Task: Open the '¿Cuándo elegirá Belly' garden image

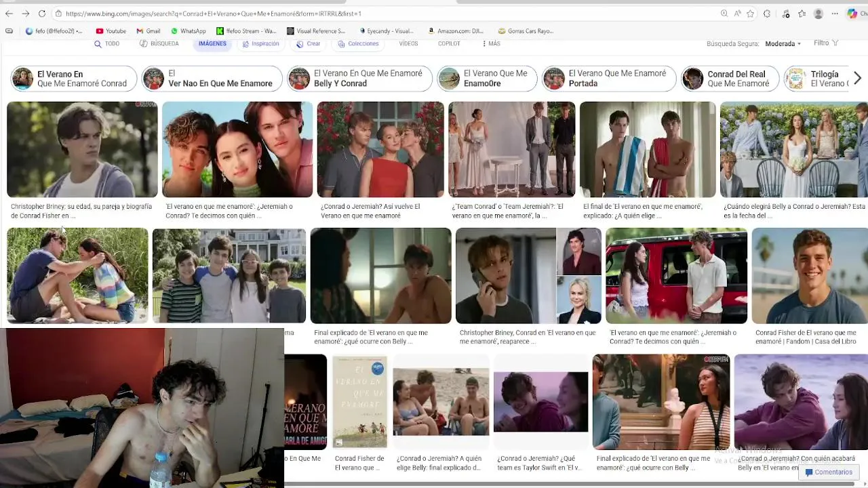Action: coord(794,149)
